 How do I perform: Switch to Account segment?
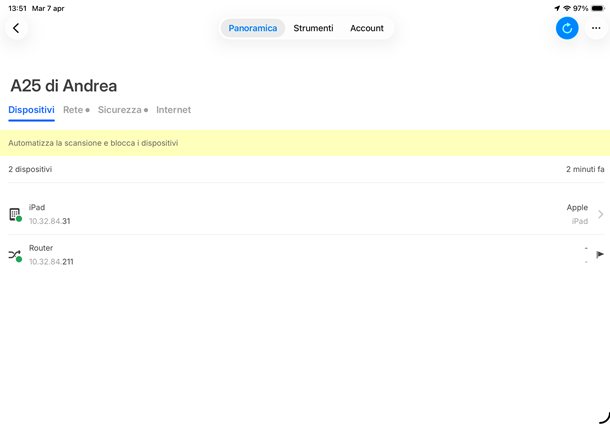366,28
